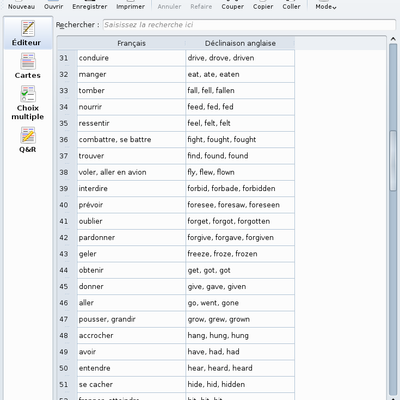This screenshot has height=400, width=400.
Task: Select the cell 'find, found, found'
Action: (x=240, y=156)
